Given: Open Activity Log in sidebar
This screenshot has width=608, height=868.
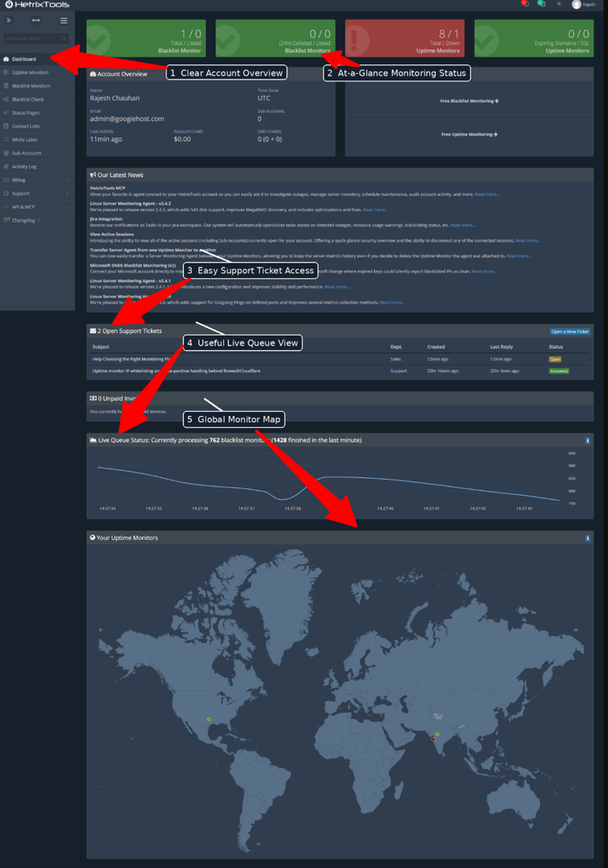Looking at the screenshot, I should coord(37,167).
